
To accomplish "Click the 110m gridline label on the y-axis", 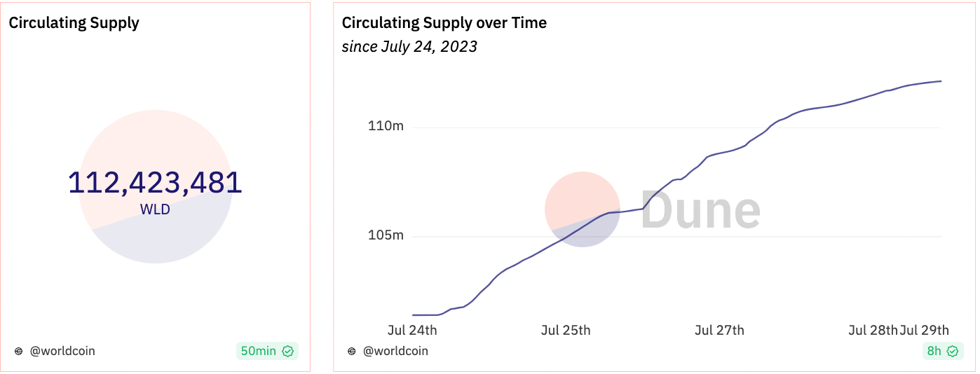I will tap(386, 127).
